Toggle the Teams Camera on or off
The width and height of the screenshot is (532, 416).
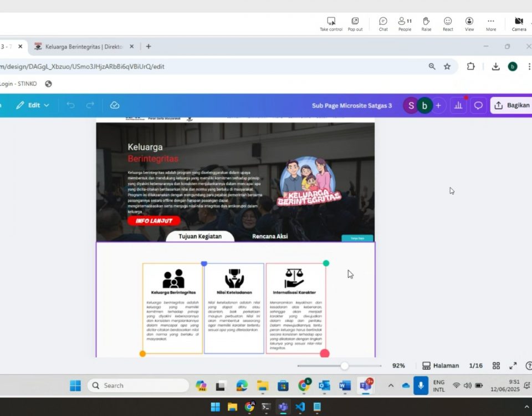tap(519, 24)
